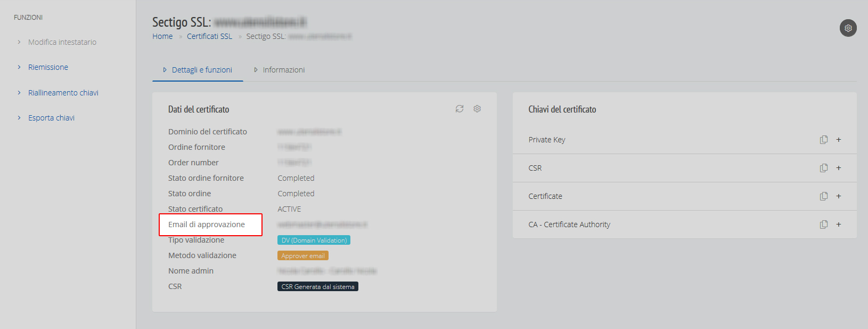The width and height of the screenshot is (868, 329).
Task: Switch to the Dettagli e funzioni tab
Action: [x=198, y=70]
